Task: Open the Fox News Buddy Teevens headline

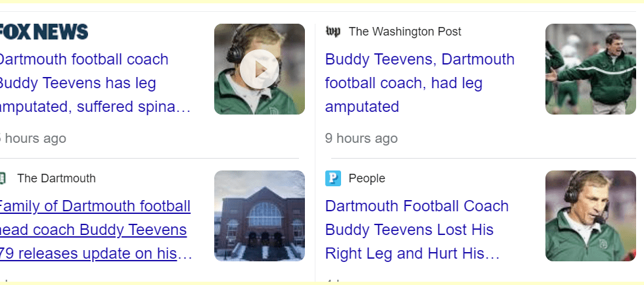Action: [x=93, y=83]
